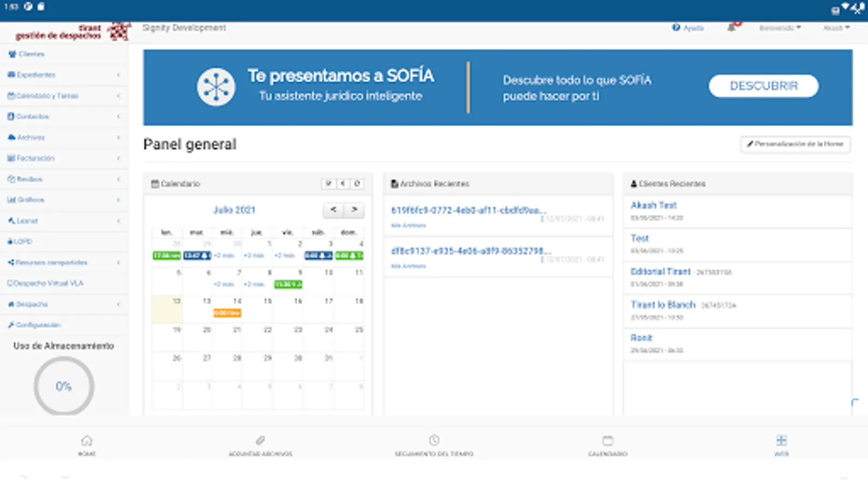868x488 pixels.
Task: Expand the Recibos submenu chevron
Action: [118, 179]
